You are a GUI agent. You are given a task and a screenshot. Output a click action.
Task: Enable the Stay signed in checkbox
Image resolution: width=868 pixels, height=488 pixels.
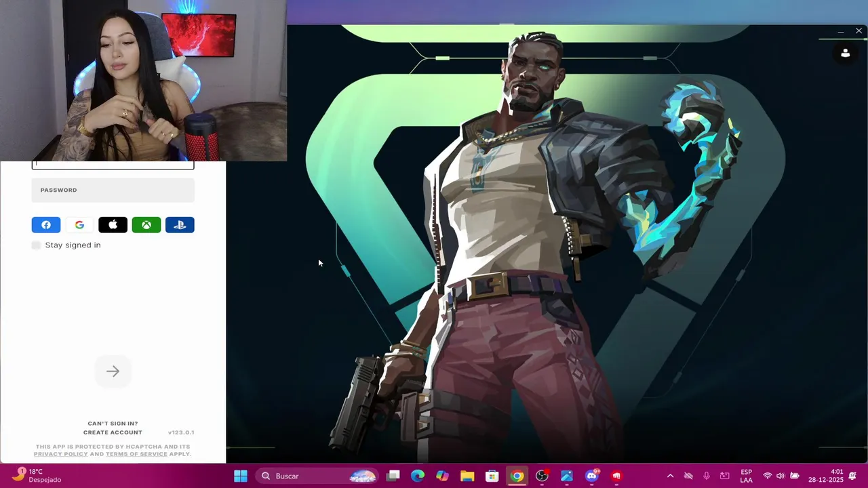coord(36,245)
